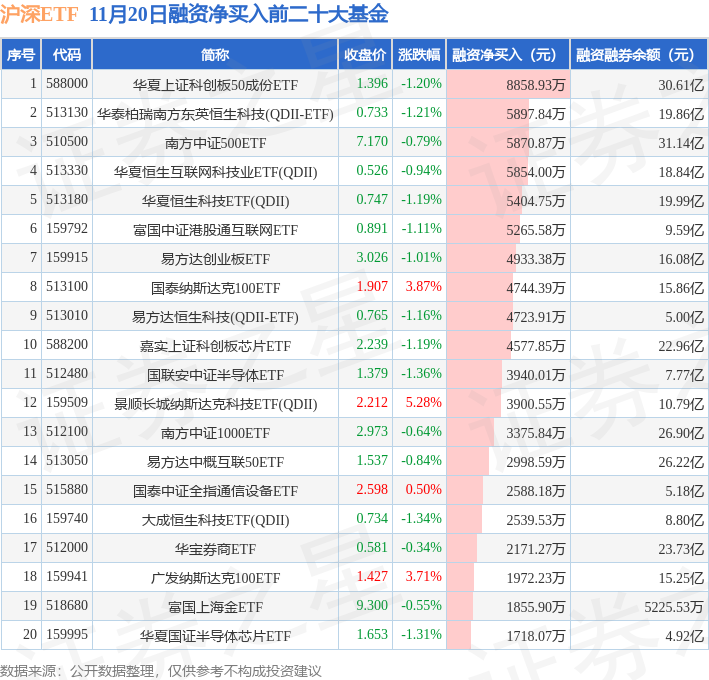
Task: Click the -1.36% change value
Action: click(421, 373)
